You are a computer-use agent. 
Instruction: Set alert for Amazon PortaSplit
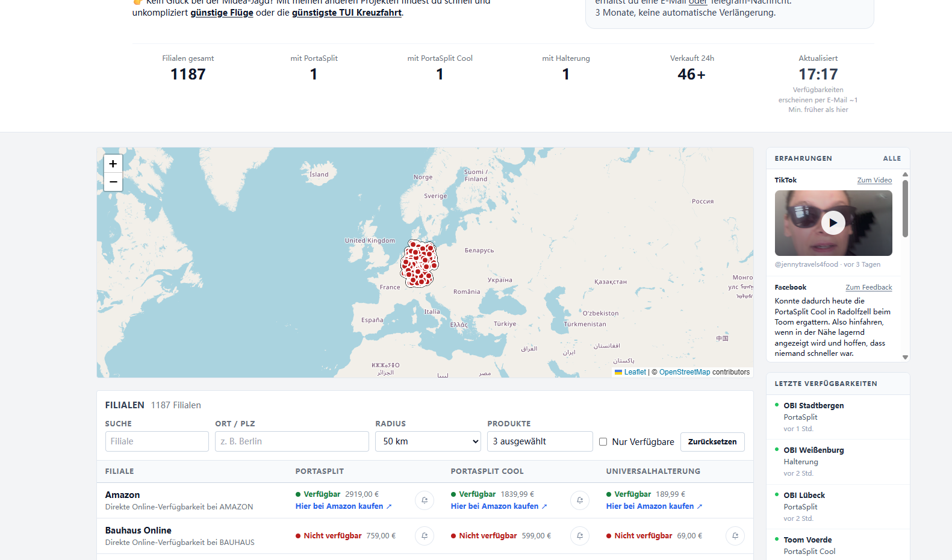pos(425,500)
